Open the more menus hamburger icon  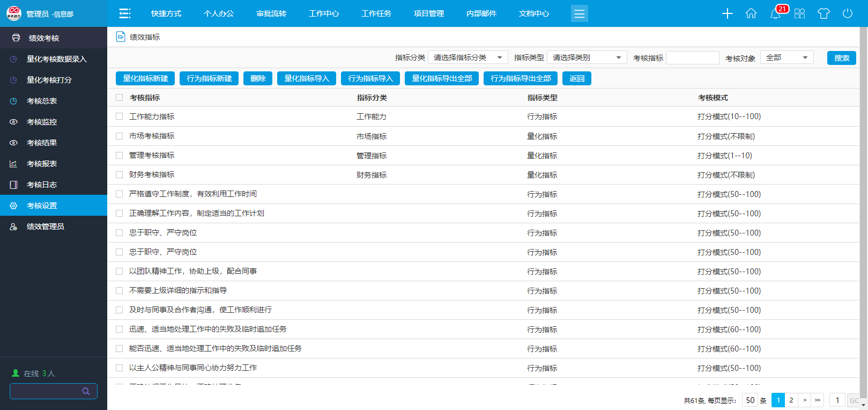[x=579, y=13]
